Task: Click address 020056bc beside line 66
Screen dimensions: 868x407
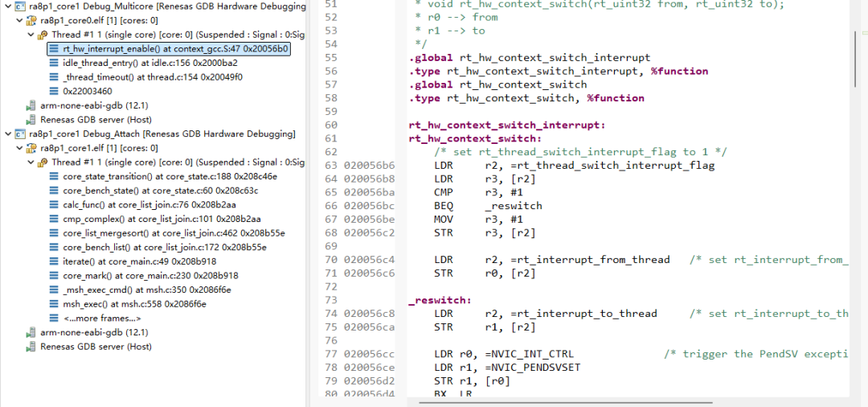Action: point(370,206)
